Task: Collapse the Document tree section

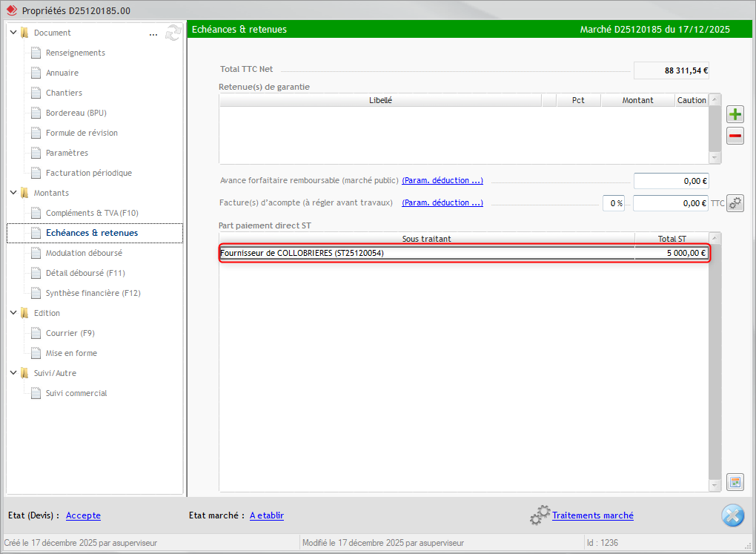Action: tap(13, 33)
